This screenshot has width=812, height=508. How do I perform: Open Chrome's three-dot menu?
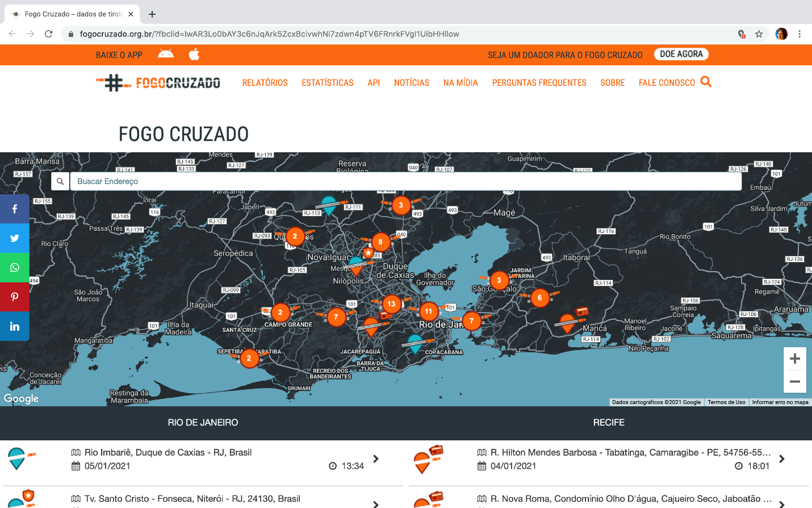800,34
